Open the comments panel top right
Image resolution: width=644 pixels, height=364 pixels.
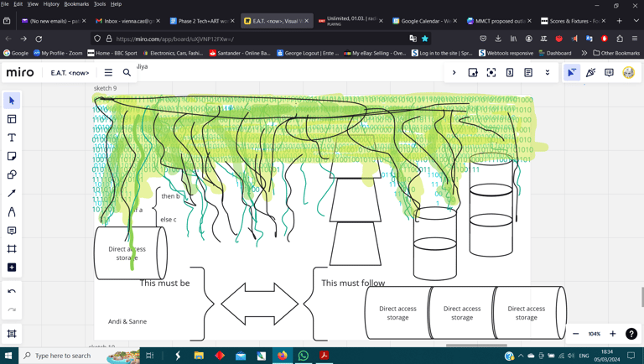click(x=609, y=73)
